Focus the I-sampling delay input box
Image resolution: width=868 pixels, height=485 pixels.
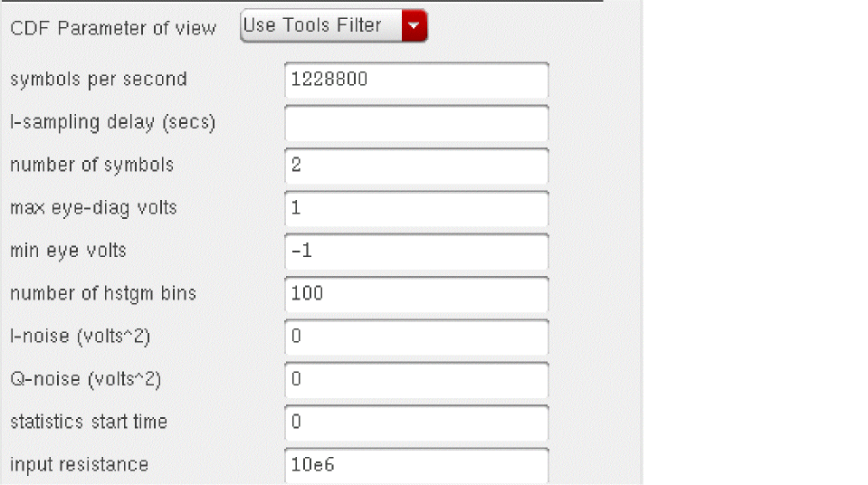coord(416,123)
